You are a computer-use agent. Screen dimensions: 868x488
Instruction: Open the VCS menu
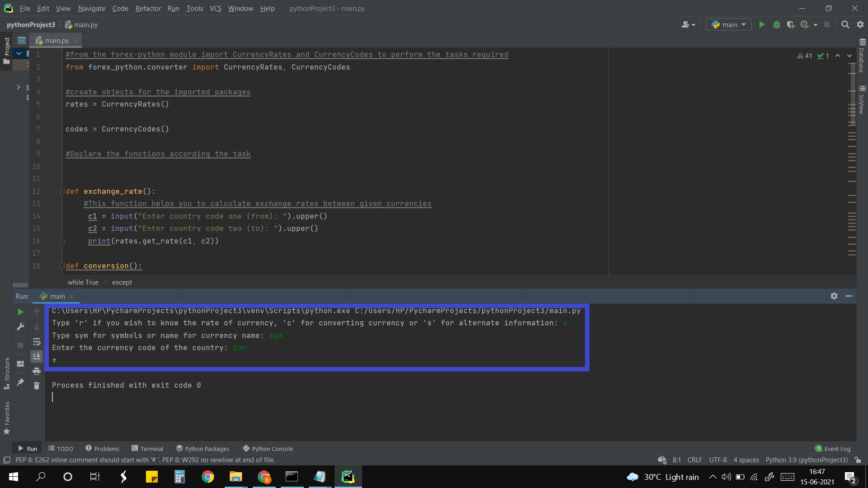(x=215, y=8)
